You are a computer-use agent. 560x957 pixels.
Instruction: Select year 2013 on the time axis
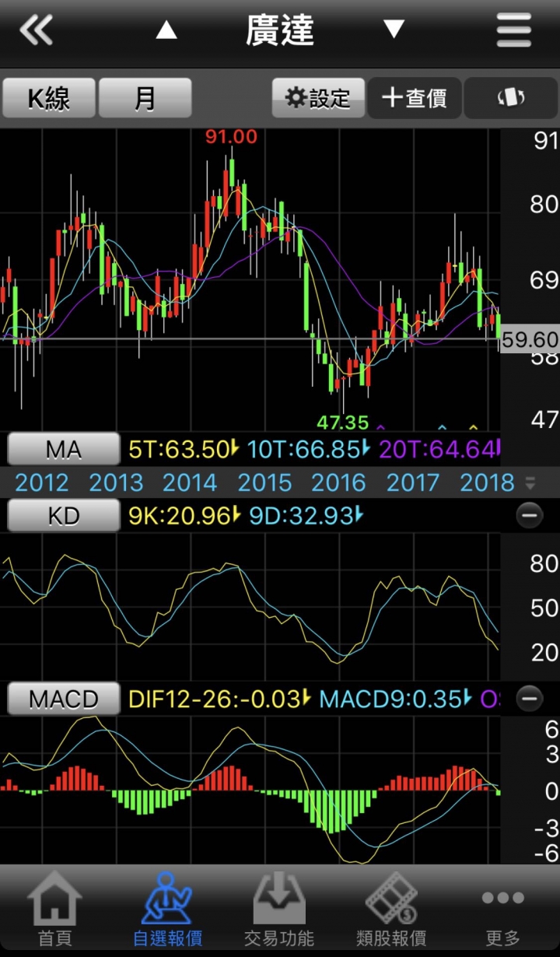[x=116, y=482]
